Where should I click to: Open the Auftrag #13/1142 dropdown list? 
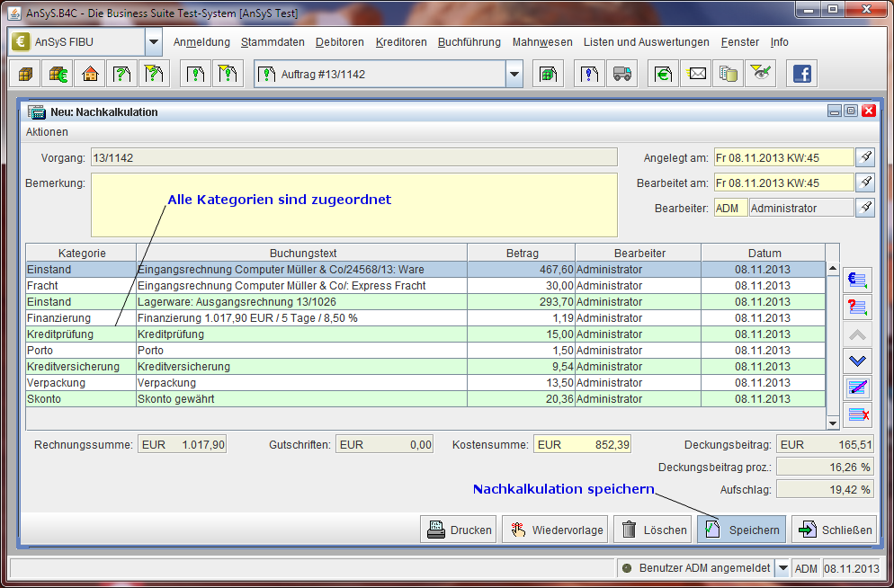(514, 74)
